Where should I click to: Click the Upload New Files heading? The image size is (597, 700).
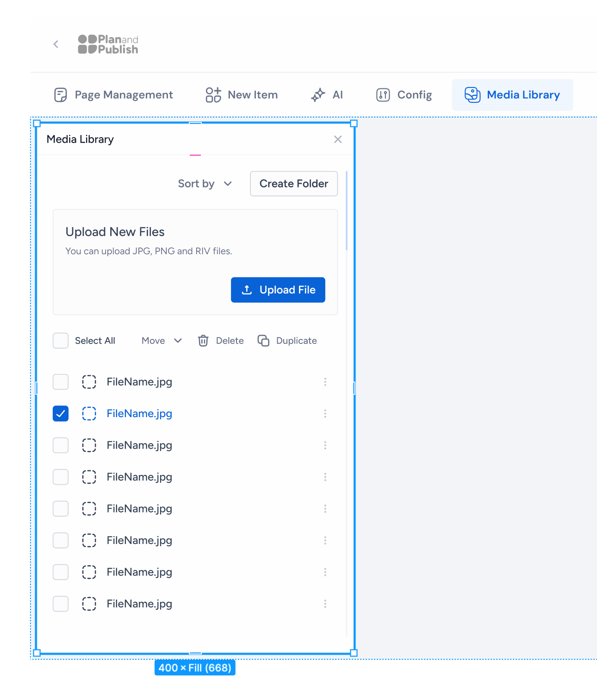(x=115, y=232)
